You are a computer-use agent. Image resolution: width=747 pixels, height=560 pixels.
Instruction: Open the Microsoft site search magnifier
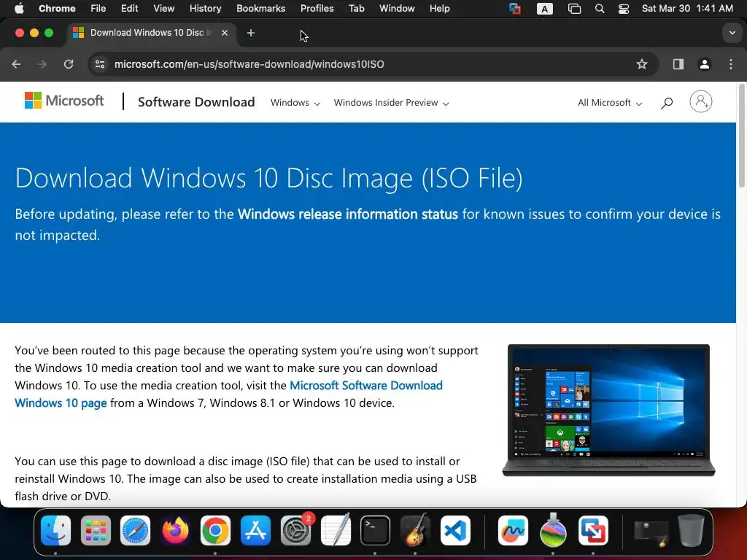[x=667, y=102]
